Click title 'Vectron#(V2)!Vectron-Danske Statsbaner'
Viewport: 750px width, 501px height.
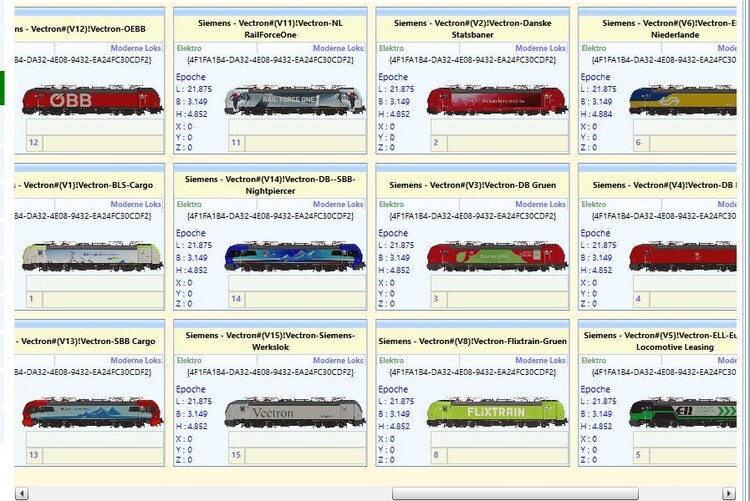(473, 29)
